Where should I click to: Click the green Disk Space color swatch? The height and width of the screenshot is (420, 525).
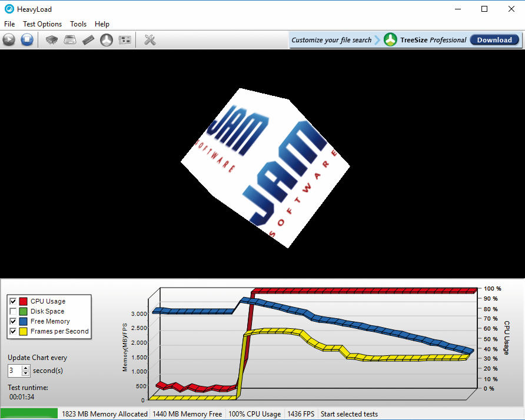tap(23, 311)
